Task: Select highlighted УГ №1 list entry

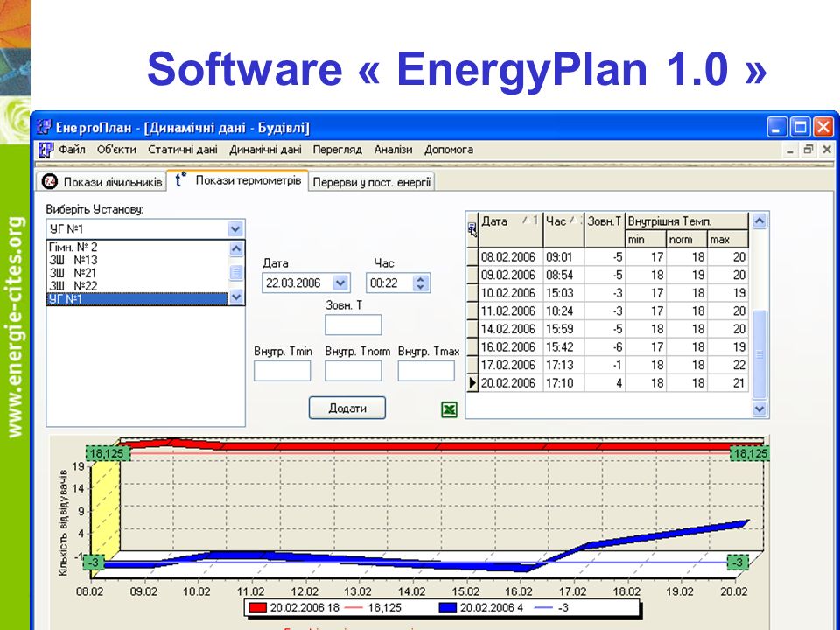Action: pyautogui.click(x=137, y=299)
